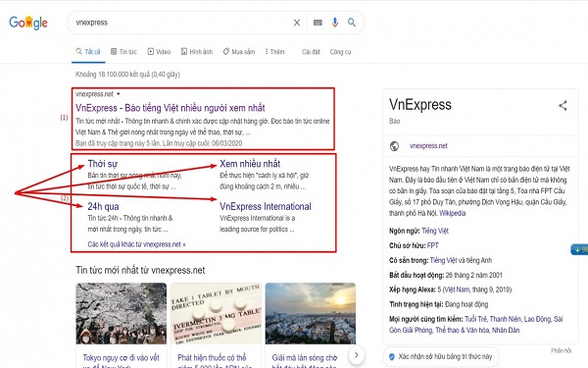Expand the Thêm more menu

274,52
